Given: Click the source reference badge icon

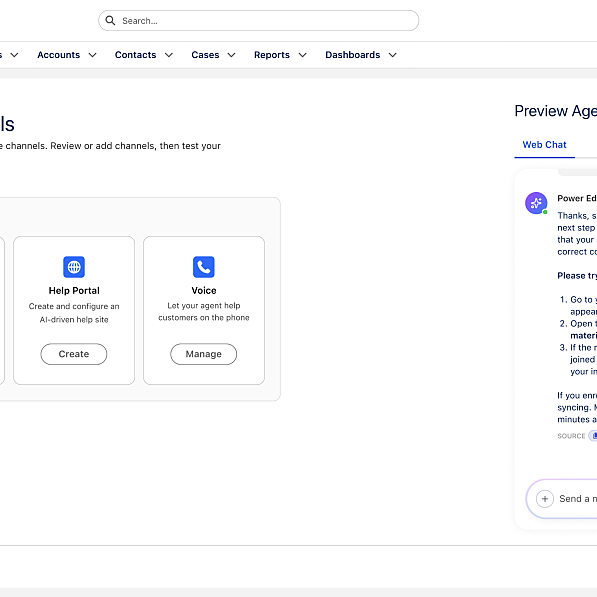Looking at the screenshot, I should (x=593, y=436).
